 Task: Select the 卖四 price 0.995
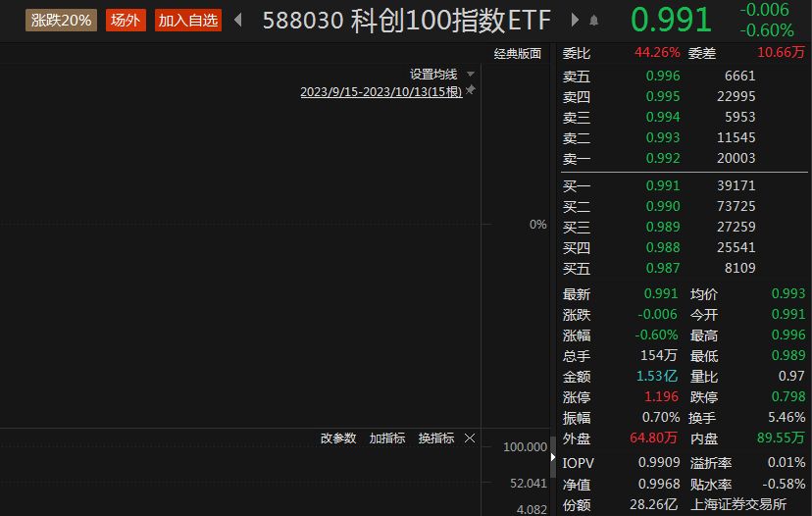click(663, 96)
